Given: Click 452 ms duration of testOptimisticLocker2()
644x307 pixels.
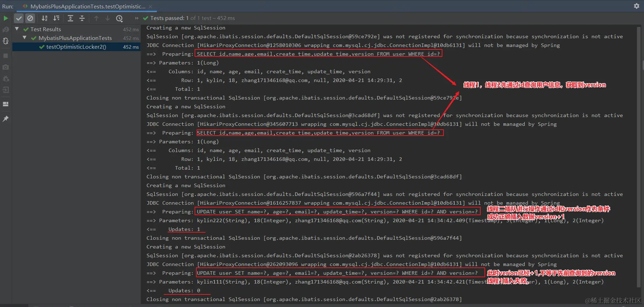Looking at the screenshot, I should [x=131, y=47].
